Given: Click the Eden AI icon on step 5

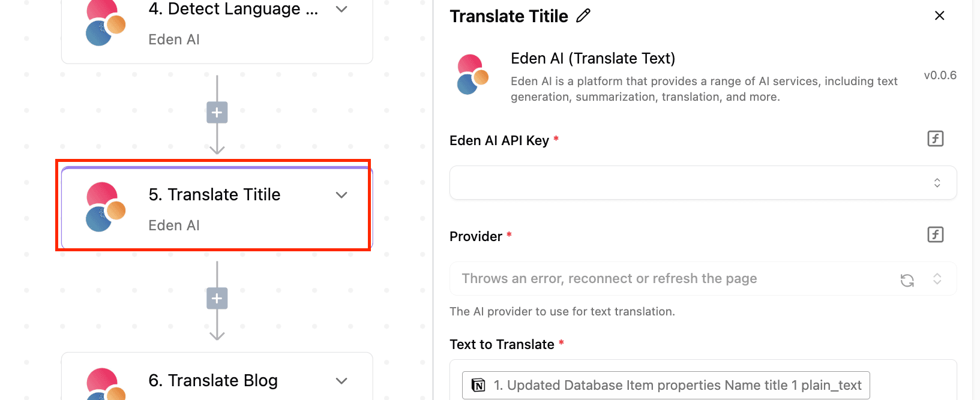Looking at the screenshot, I should (x=106, y=207).
